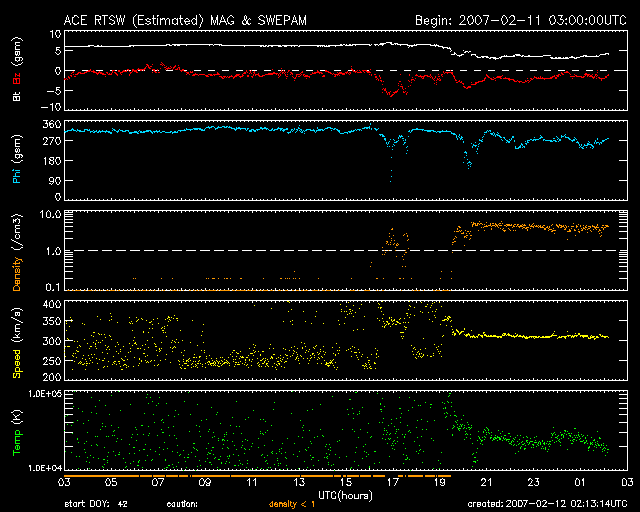Select the 09 hour tick on time axis
This screenshot has width=640, height=512.
click(204, 483)
